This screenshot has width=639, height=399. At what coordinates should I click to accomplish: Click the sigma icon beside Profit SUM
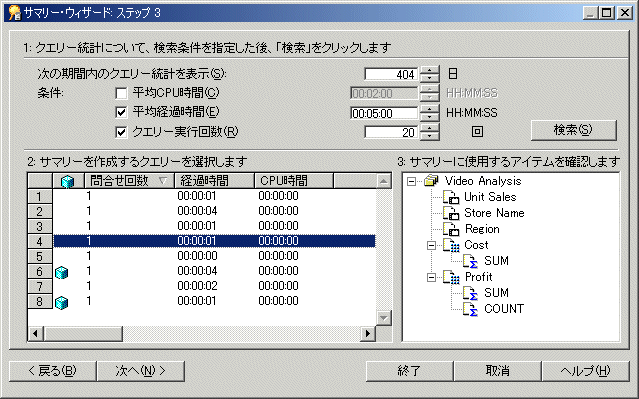[x=471, y=293]
